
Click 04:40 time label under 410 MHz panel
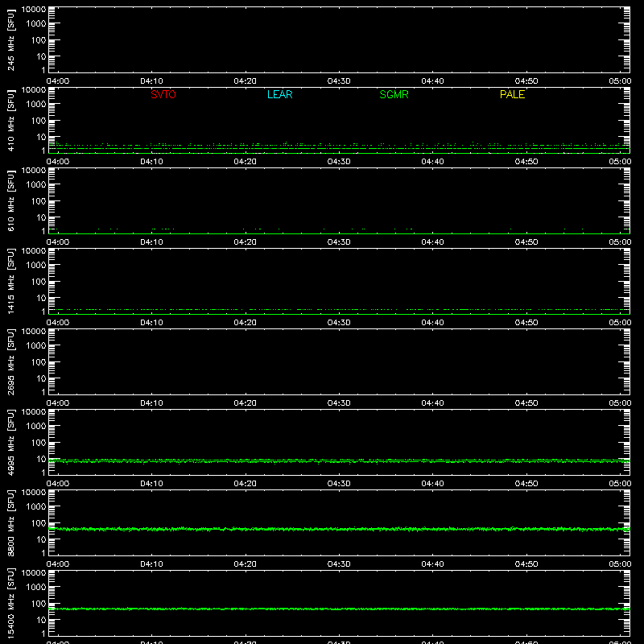coord(432,162)
